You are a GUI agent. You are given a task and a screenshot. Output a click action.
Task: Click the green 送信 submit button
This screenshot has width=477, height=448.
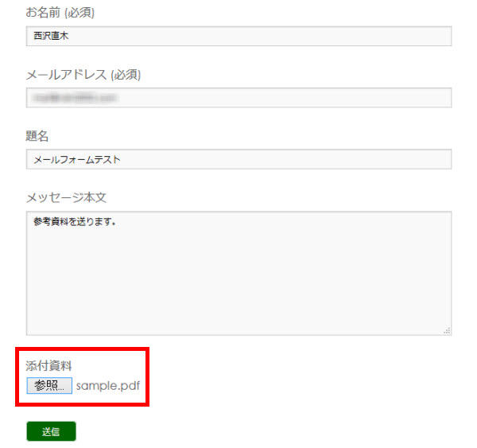pos(51,431)
